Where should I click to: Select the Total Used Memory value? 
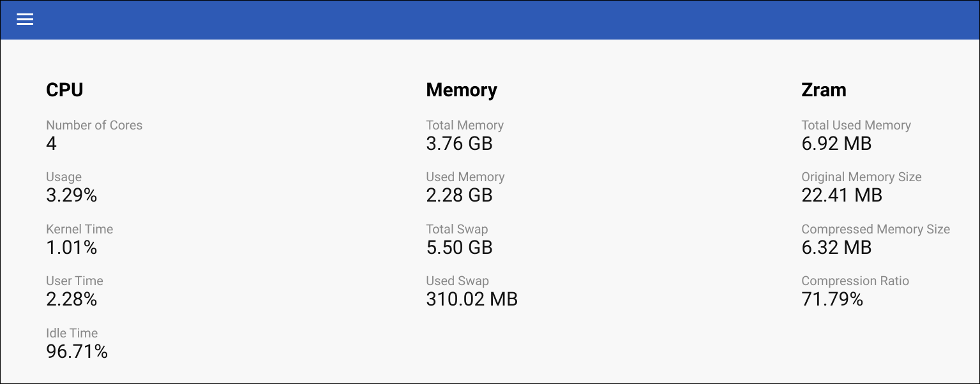(835, 144)
